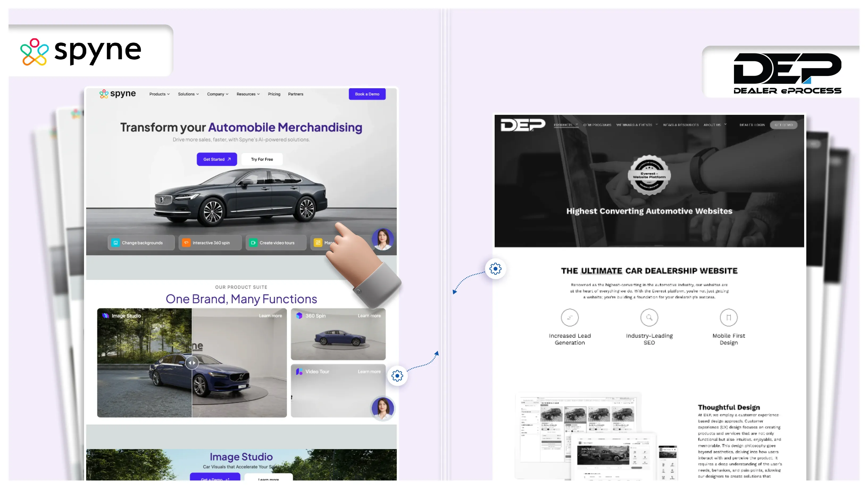
Task: Click the arrow icon on Get Started
Action: pyautogui.click(x=229, y=159)
